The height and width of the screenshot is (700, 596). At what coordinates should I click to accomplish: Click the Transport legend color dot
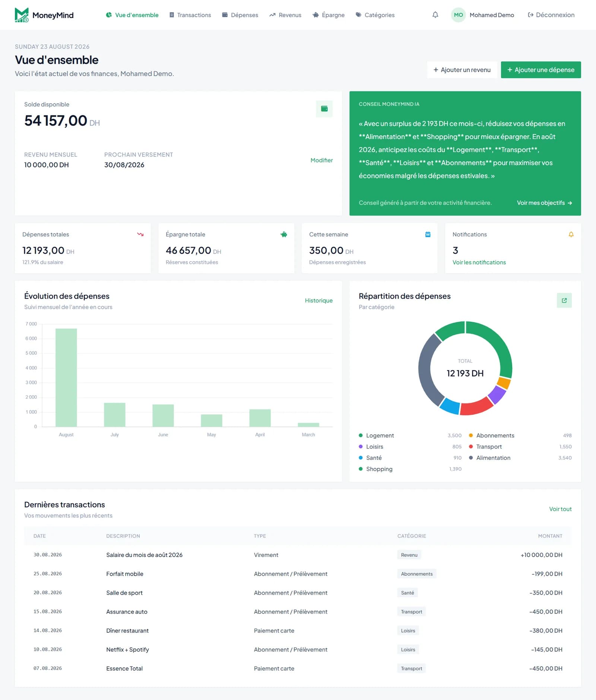[x=471, y=446]
